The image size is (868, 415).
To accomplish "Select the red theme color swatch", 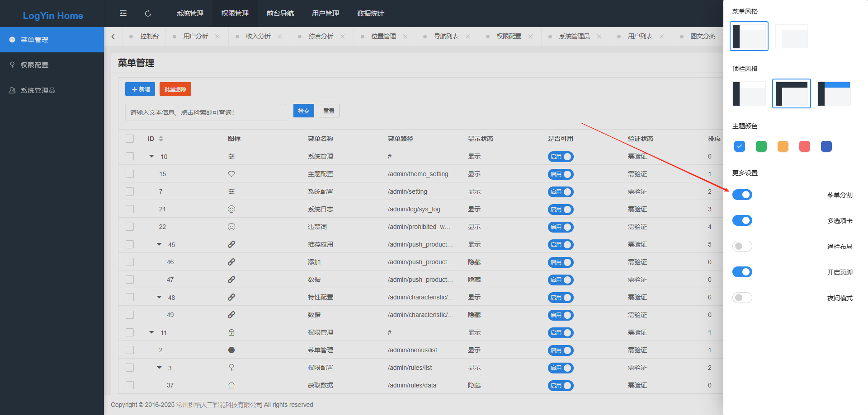I will tap(805, 146).
